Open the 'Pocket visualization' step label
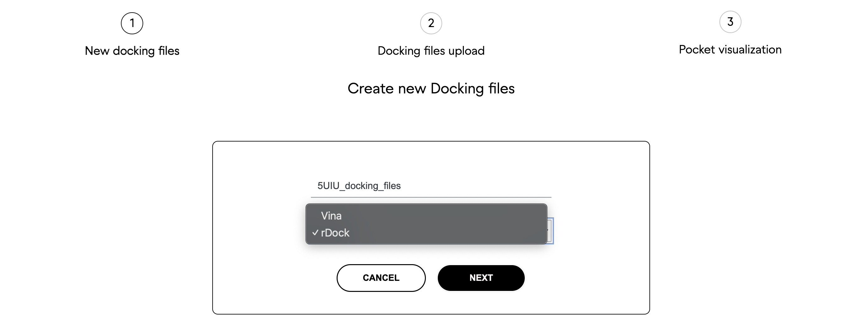The height and width of the screenshot is (334, 868). tap(730, 50)
